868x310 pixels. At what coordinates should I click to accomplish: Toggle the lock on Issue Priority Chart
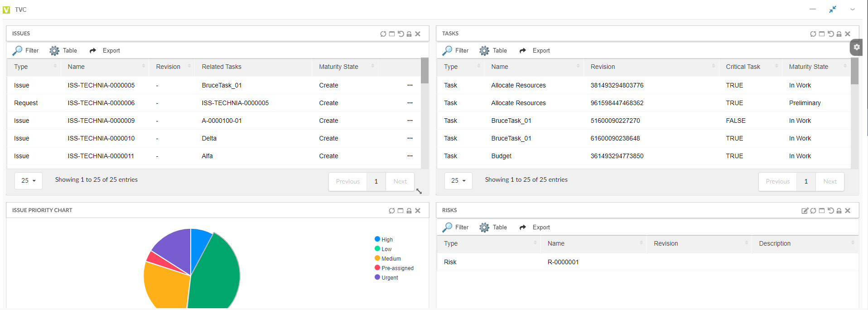coord(409,211)
